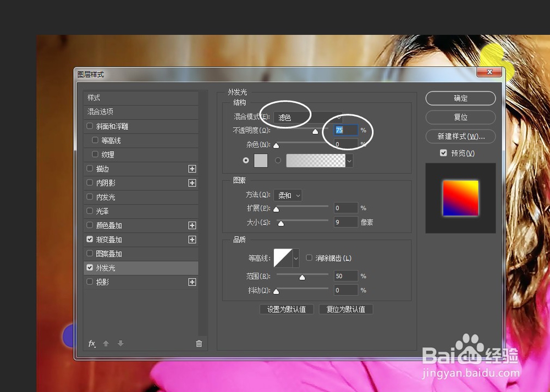Toggle the 预览 checkbox
550x392 pixels.
pos(443,153)
